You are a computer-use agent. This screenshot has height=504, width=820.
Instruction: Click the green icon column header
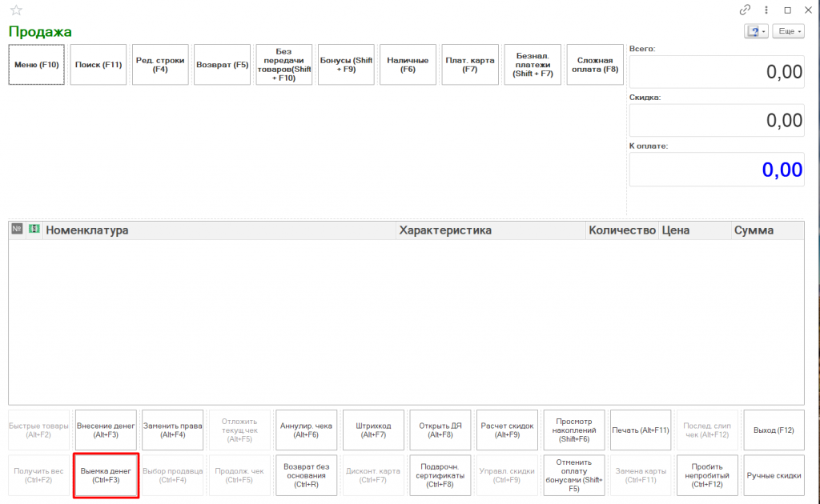(34, 230)
